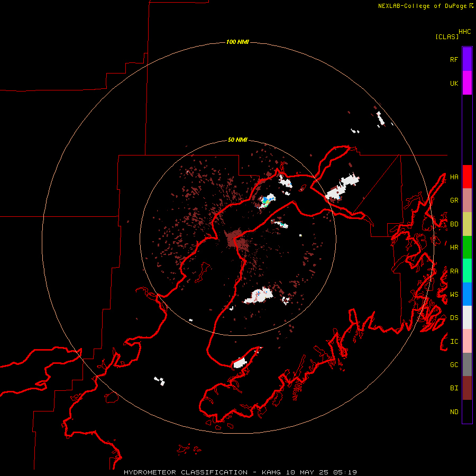Click the ND black legend swatch
The image size is (476, 476).
(467, 411)
